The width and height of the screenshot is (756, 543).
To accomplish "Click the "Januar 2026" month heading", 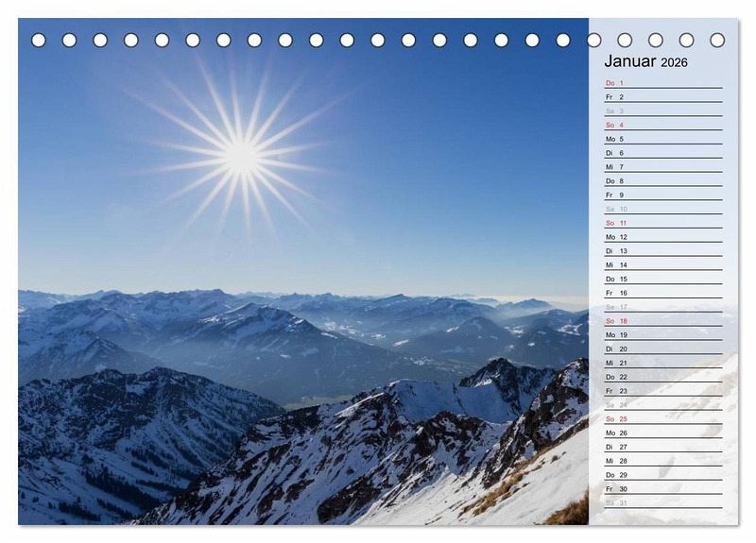I will pyautogui.click(x=645, y=62).
